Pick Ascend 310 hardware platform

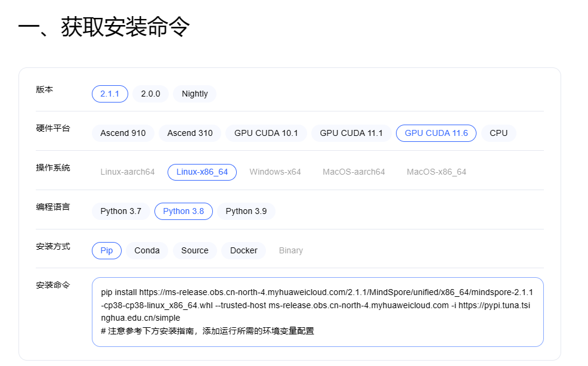pyautogui.click(x=190, y=133)
